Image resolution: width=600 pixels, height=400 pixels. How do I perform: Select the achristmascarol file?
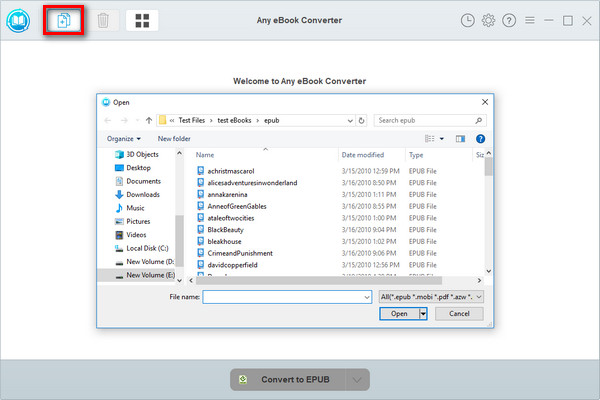pos(231,171)
